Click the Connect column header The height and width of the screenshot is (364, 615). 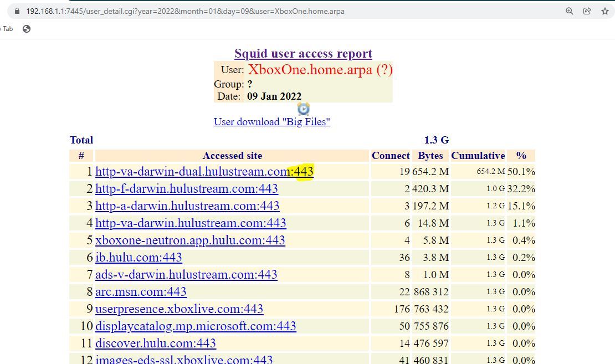coord(391,156)
